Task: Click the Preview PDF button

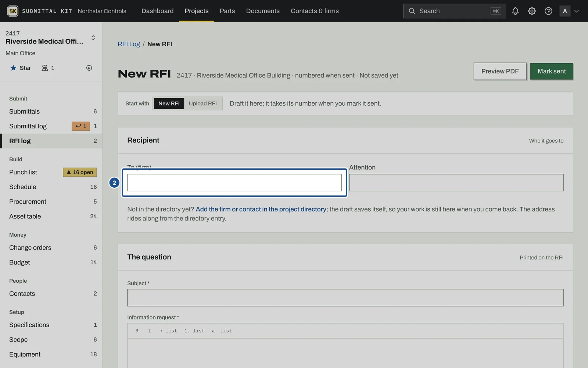Action: [x=500, y=71]
